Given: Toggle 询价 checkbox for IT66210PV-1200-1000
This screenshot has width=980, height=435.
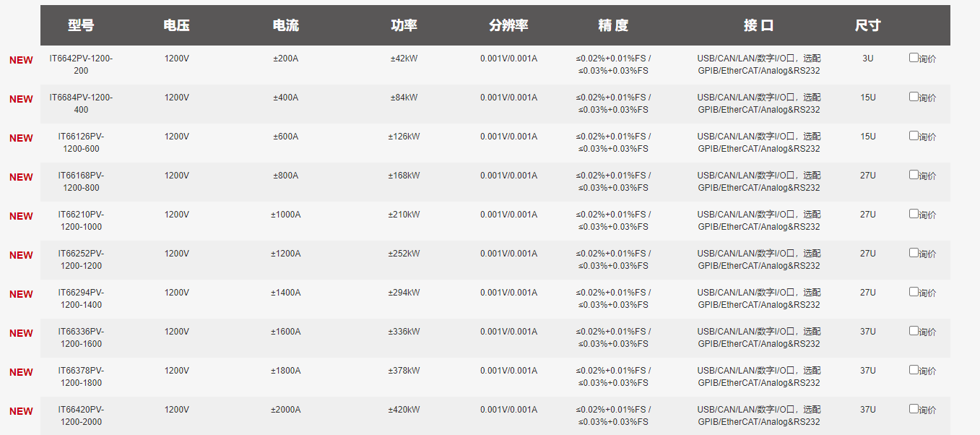Looking at the screenshot, I should [914, 214].
